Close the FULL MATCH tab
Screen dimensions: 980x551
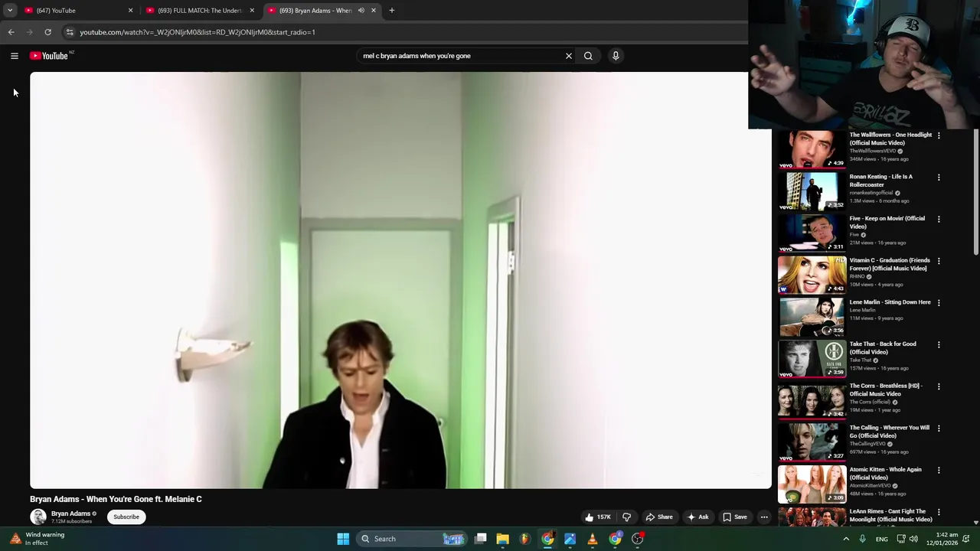click(252, 11)
